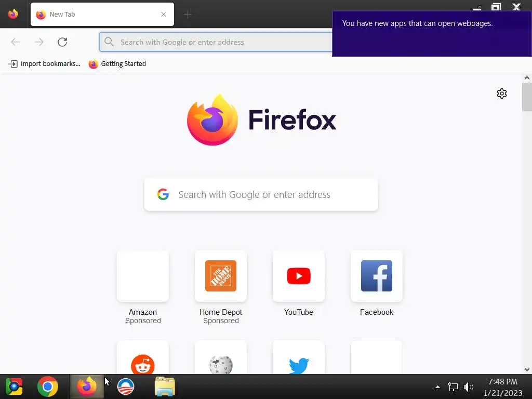532x399 pixels.
Task: Launch Google Chrome from the taskbar
Action: click(x=47, y=387)
